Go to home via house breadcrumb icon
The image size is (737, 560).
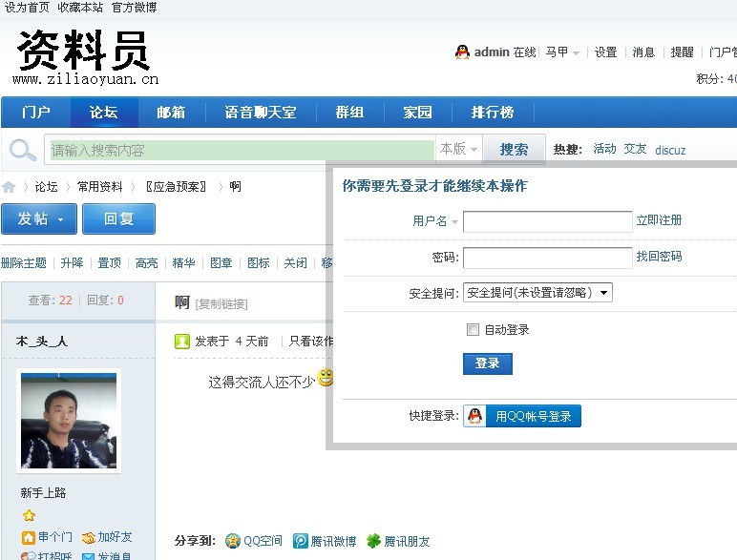9,187
